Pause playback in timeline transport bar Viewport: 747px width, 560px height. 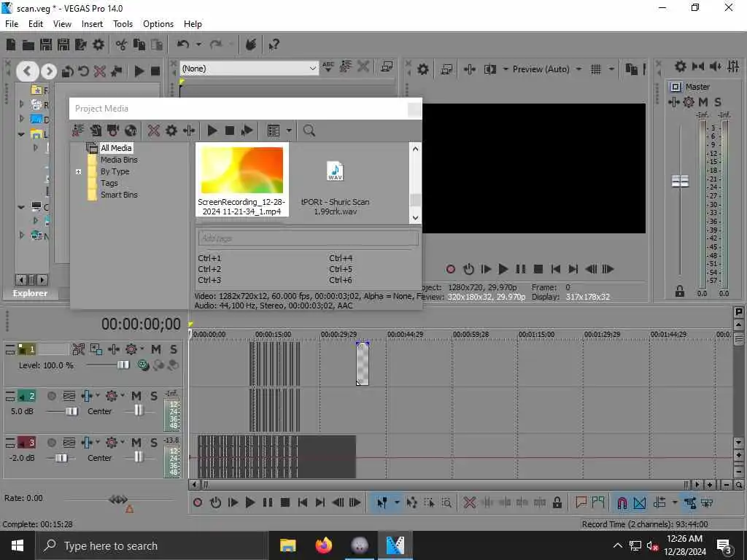pos(268,502)
